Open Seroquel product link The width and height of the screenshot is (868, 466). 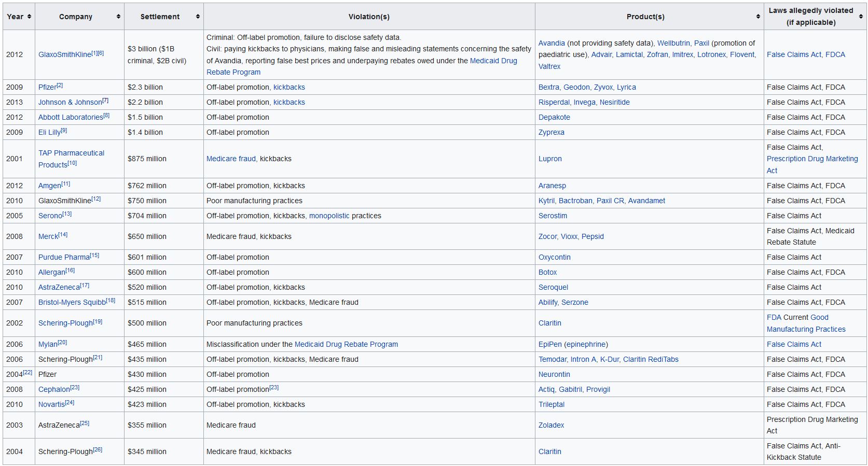tap(553, 287)
